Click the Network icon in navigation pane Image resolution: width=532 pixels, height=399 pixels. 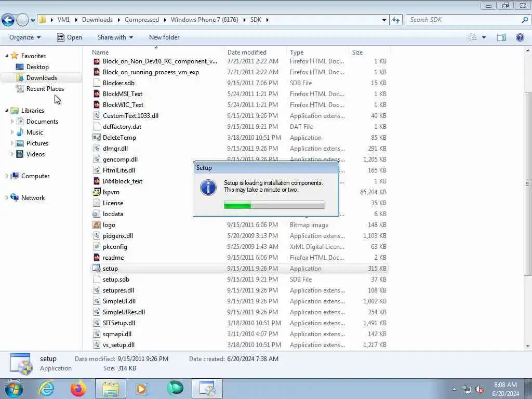coord(15,197)
